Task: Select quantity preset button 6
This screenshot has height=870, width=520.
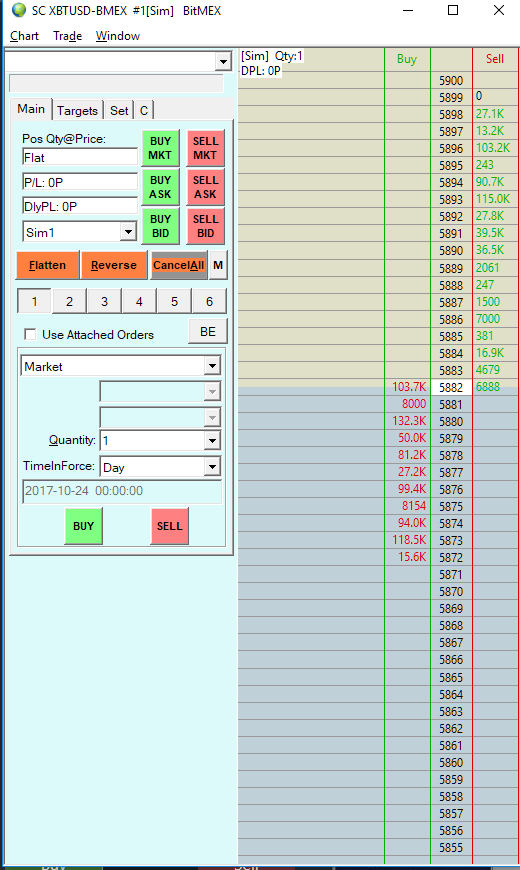Action: click(209, 301)
